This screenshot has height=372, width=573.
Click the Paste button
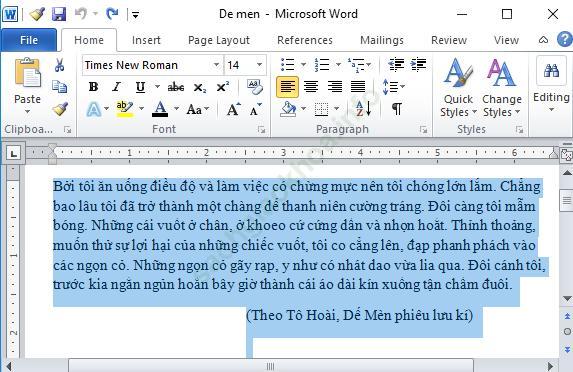click(x=27, y=85)
